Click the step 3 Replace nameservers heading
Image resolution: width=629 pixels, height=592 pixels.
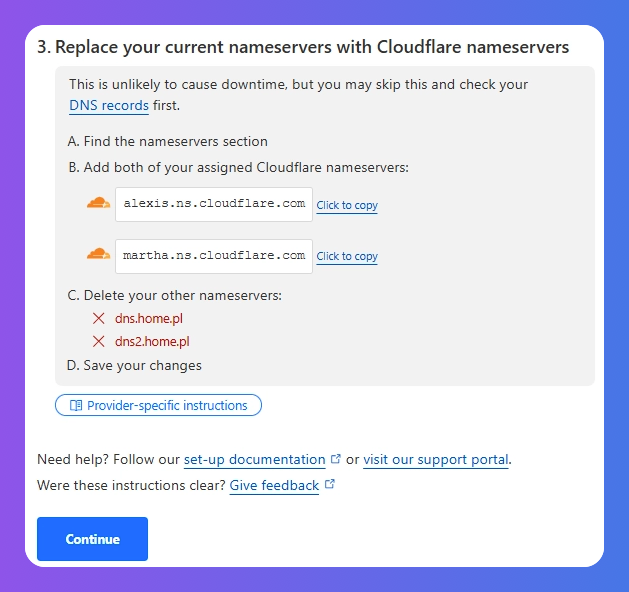[x=303, y=47]
